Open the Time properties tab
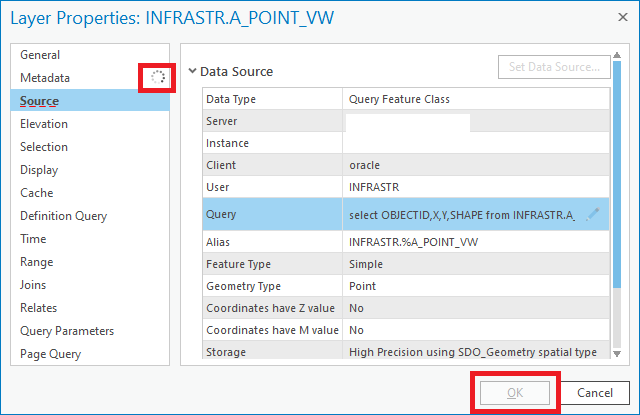The image size is (640, 415). point(33,239)
